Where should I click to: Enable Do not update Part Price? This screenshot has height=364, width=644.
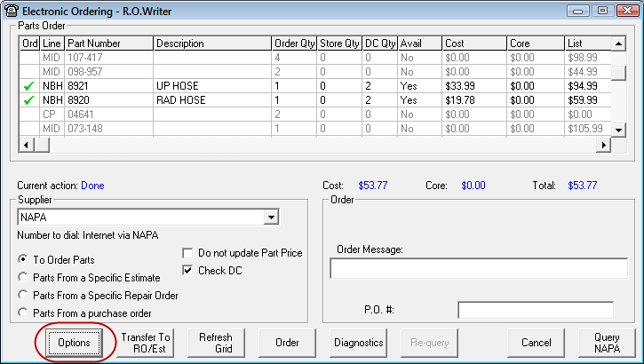[187, 253]
